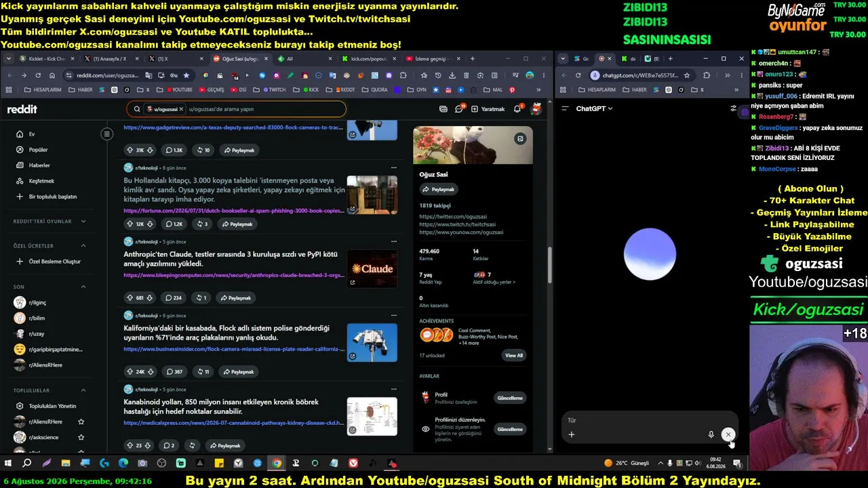Screen dimensions: 868x488
Task: Open Windows notification center icon
Action: (x=737, y=464)
